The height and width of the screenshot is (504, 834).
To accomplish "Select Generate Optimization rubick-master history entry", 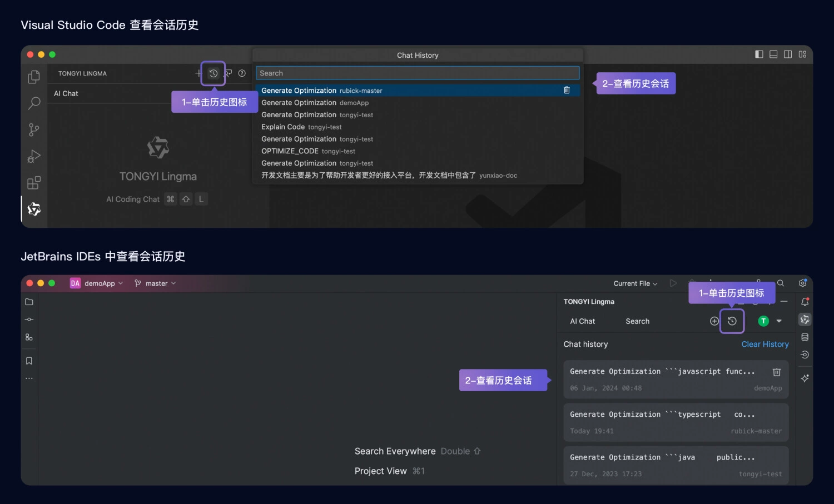I will (x=418, y=91).
